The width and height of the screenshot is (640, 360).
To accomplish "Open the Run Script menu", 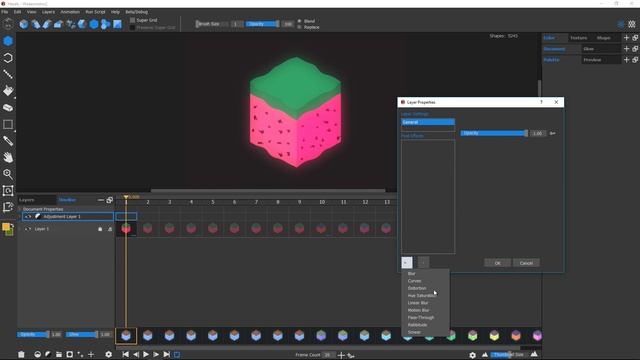I will (x=95, y=12).
